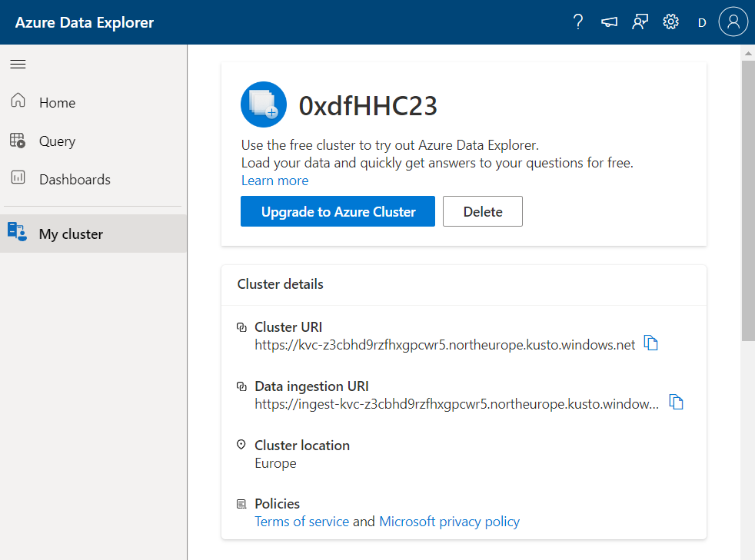
Task: Click the cluster logo icon beside 0xdfHHC23
Action: 264,104
